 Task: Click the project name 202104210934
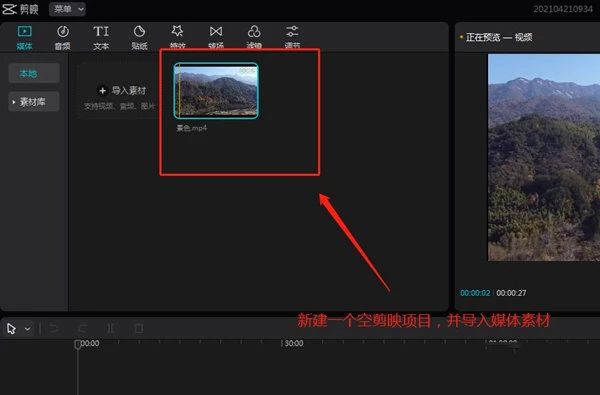563,9
